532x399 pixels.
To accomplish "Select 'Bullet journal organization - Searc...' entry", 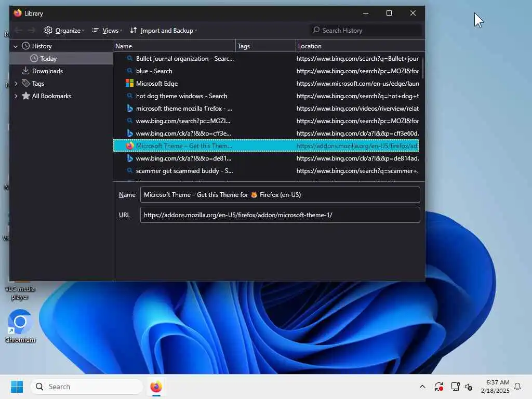I will coord(266,59).
